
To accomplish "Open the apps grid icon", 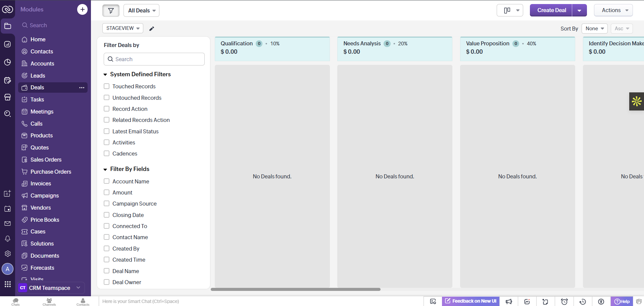I will pyautogui.click(x=7, y=284).
